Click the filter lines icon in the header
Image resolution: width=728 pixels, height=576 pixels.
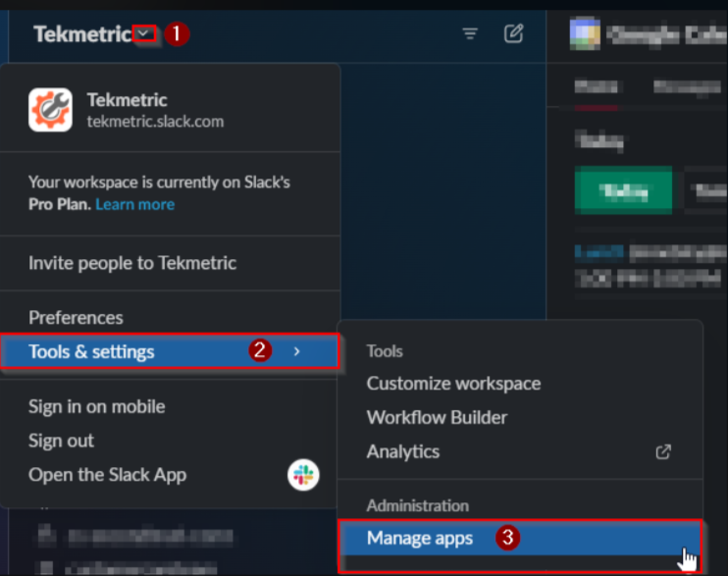[470, 33]
